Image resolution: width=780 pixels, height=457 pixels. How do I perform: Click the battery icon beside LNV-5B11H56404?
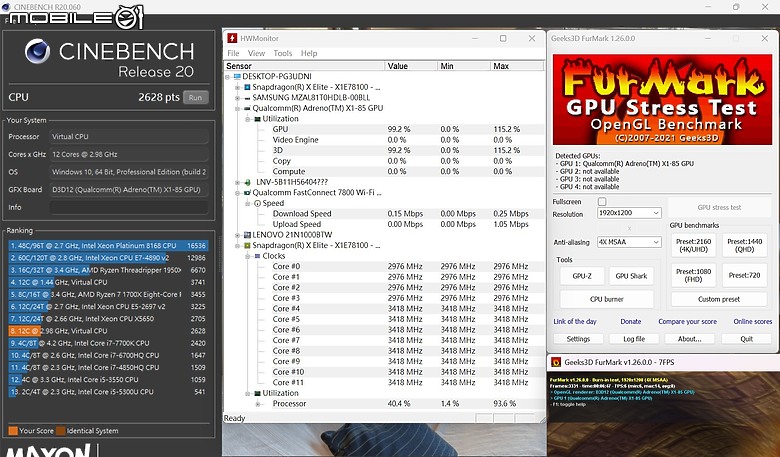pos(248,182)
